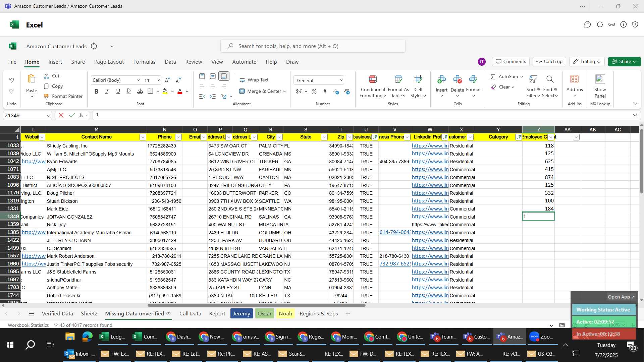Viewport: 644px width, 362px height.
Task: Toggle Bold formatting
Action: pos(96,92)
